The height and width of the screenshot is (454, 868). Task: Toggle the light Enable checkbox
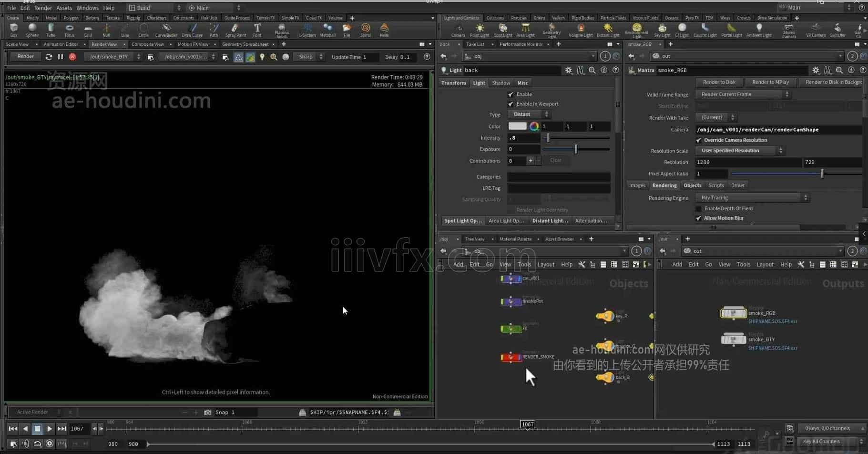tap(511, 94)
